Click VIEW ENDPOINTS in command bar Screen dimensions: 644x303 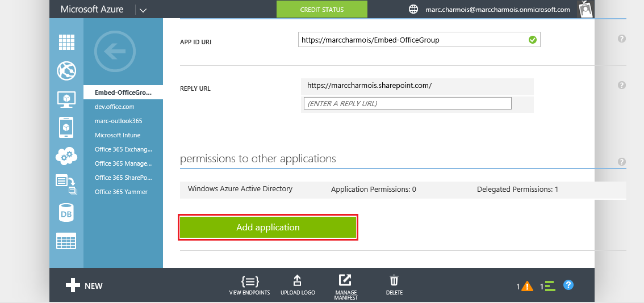click(x=249, y=285)
